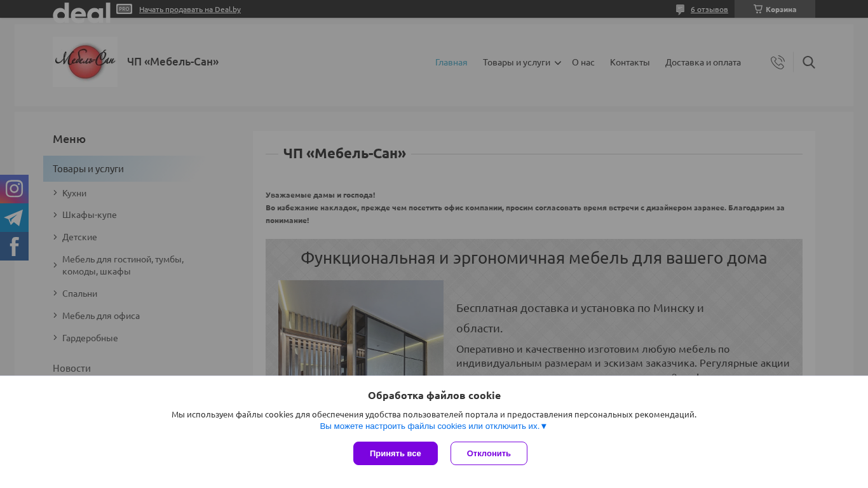Open the Кухни category link

pos(74,193)
